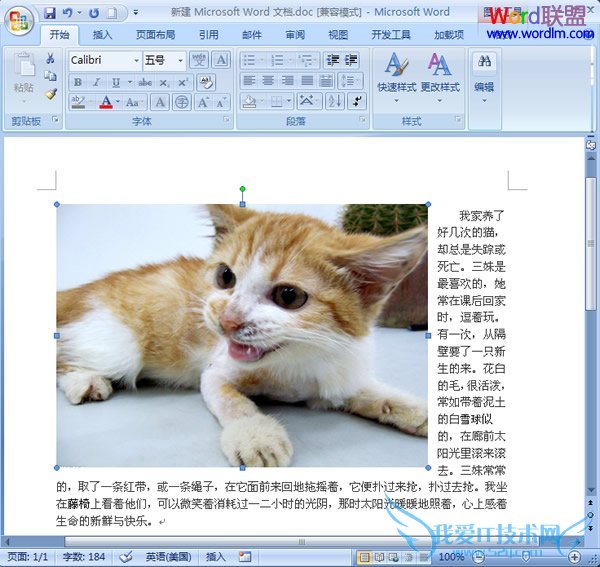This screenshot has height=567, width=600.
Task: Open the phonetic guide (wén) tool
Action: click(x=199, y=60)
